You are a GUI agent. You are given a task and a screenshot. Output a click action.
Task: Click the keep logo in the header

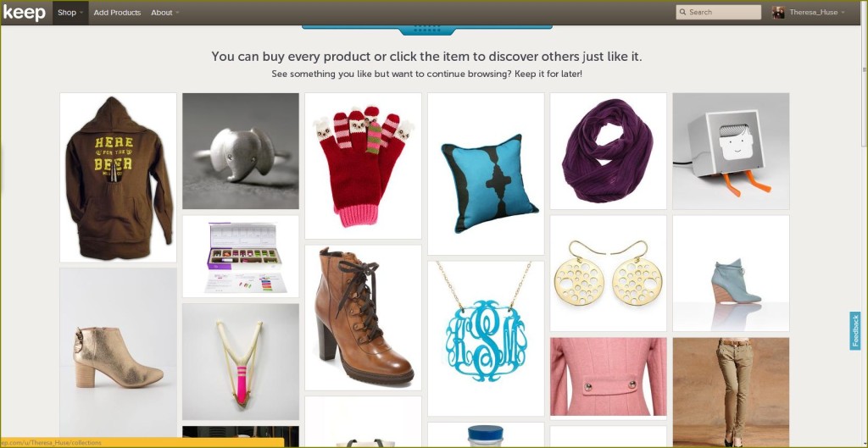(25, 12)
